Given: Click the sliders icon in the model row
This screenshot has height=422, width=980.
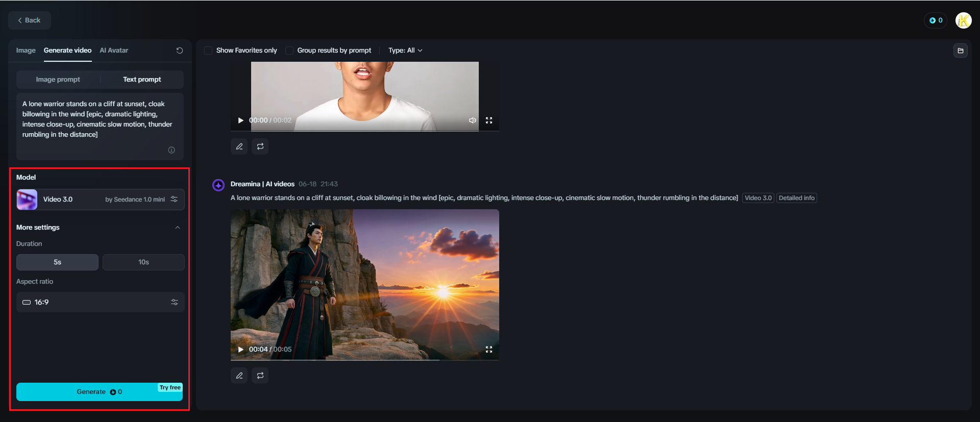Looking at the screenshot, I should coord(174,200).
